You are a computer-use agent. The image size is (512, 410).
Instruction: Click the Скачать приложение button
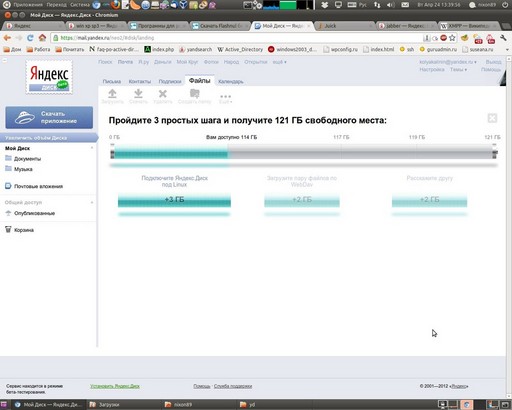click(49, 117)
